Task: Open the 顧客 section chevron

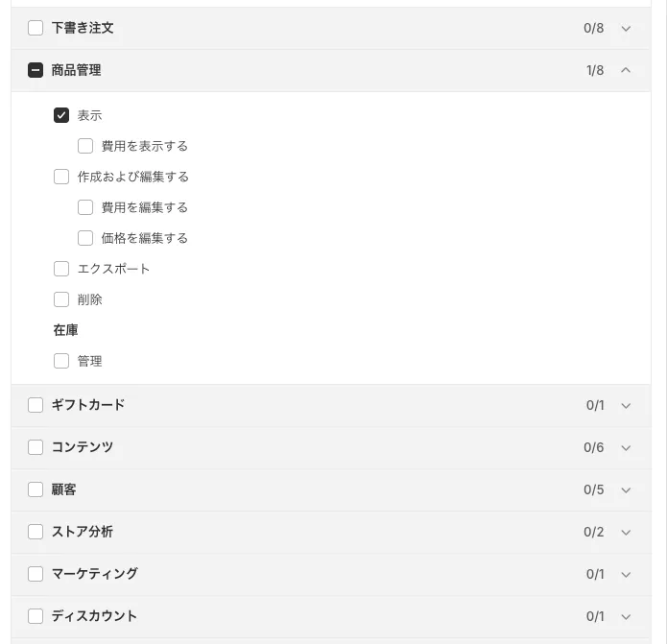Action: pyautogui.click(x=626, y=489)
